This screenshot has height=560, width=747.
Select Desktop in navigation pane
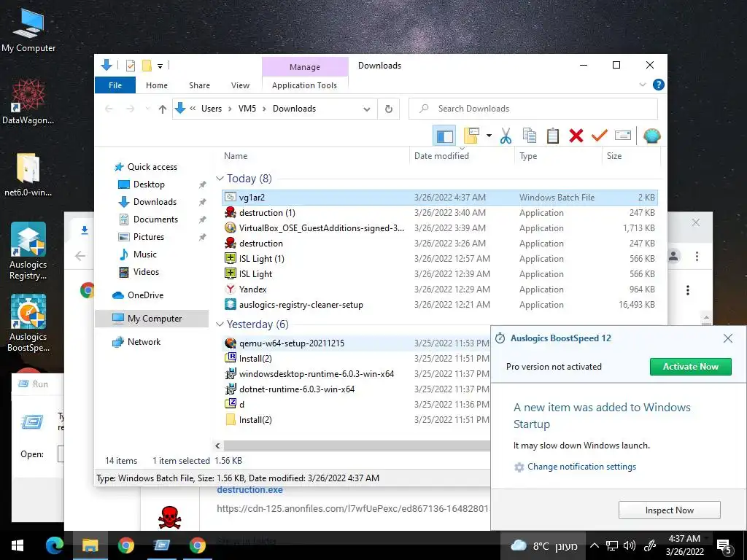click(x=149, y=184)
